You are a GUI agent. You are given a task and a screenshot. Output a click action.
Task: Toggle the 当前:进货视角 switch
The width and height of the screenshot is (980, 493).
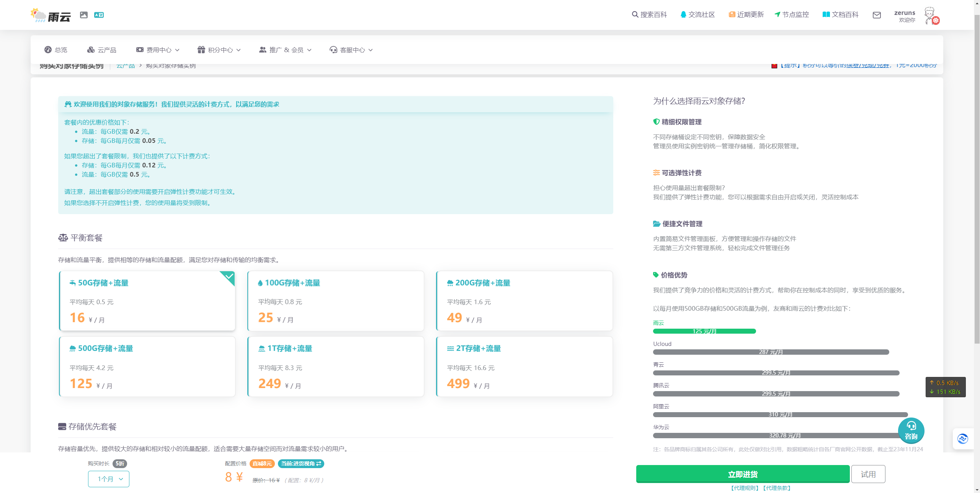[x=301, y=464]
